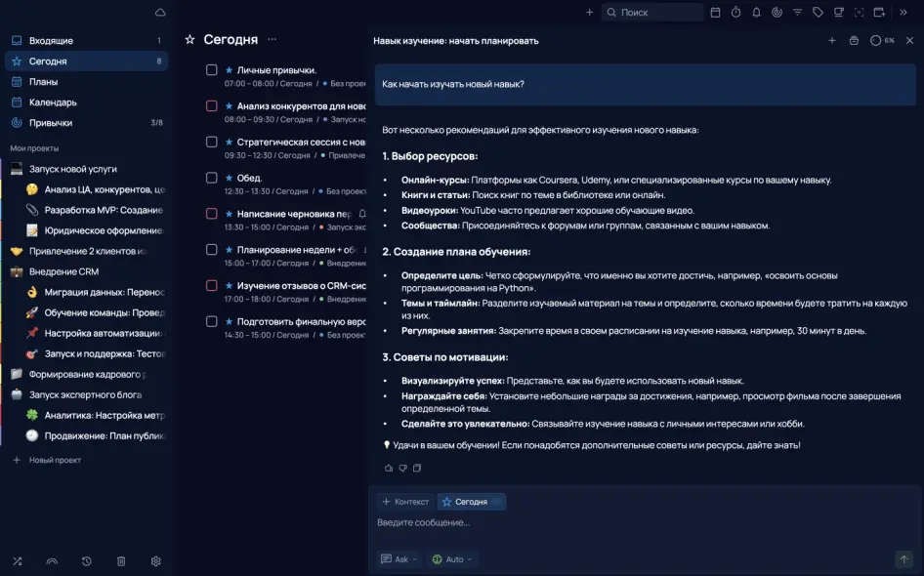Image resolution: width=924 pixels, height=576 pixels.
Task: Expand the toolbar with double chevron
Action: pos(903,13)
